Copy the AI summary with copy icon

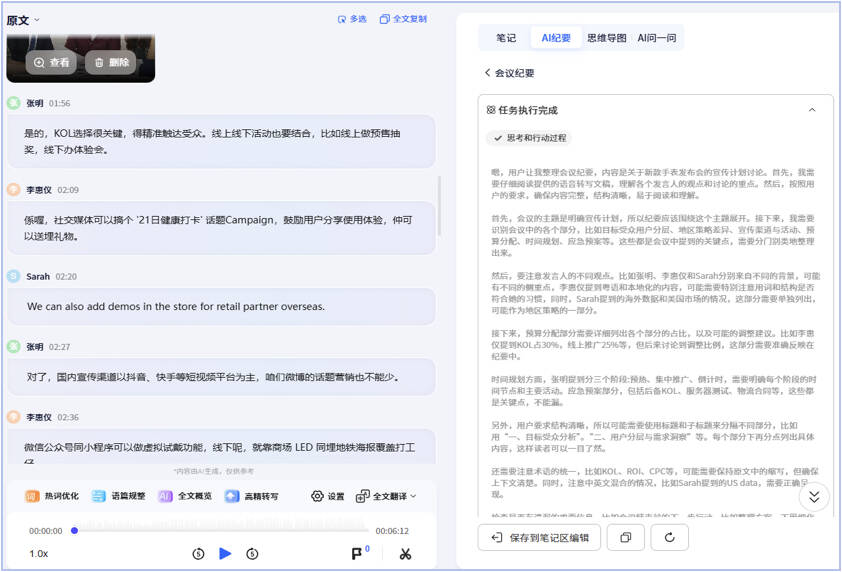click(625, 538)
